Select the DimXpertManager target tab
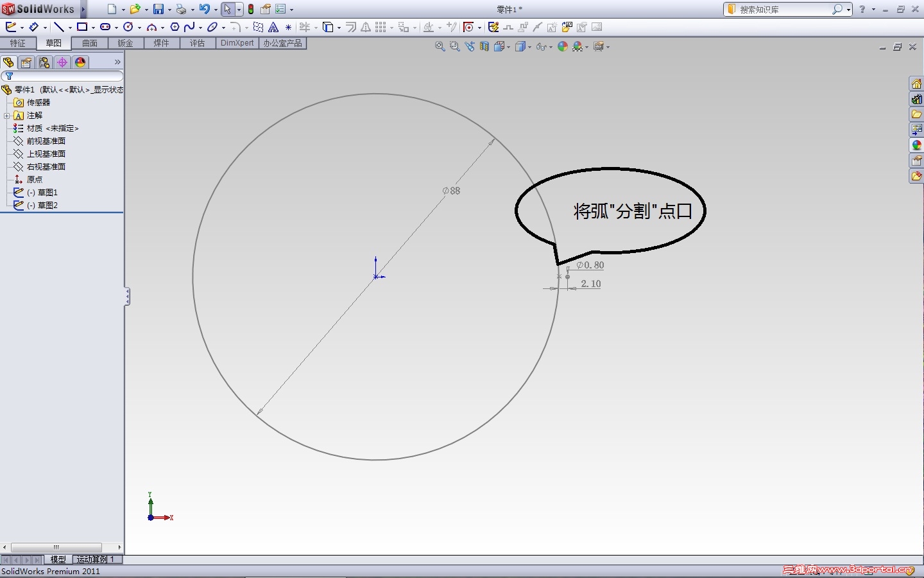Screen dimensions: 924x578 [x=62, y=62]
